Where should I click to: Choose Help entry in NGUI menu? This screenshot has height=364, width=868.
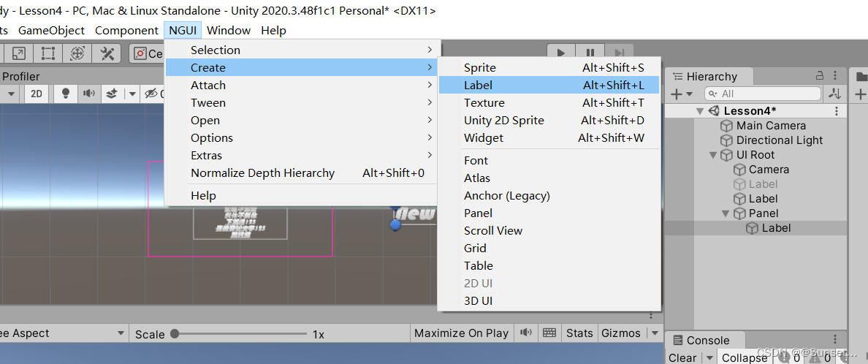(x=302, y=196)
